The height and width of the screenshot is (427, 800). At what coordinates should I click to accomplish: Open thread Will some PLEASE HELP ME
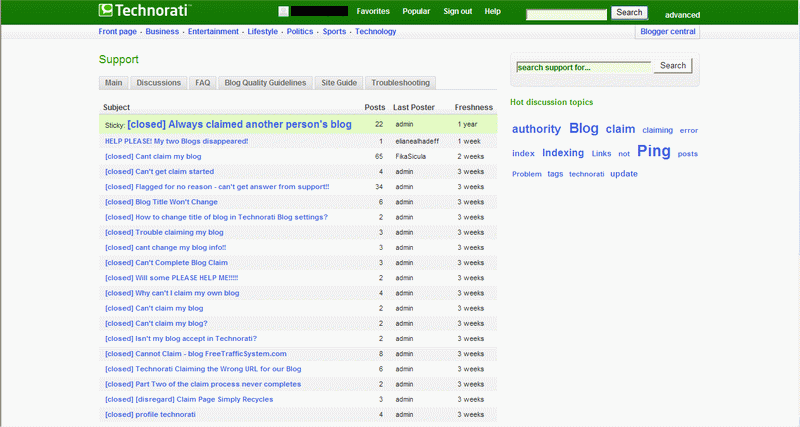tap(171, 278)
